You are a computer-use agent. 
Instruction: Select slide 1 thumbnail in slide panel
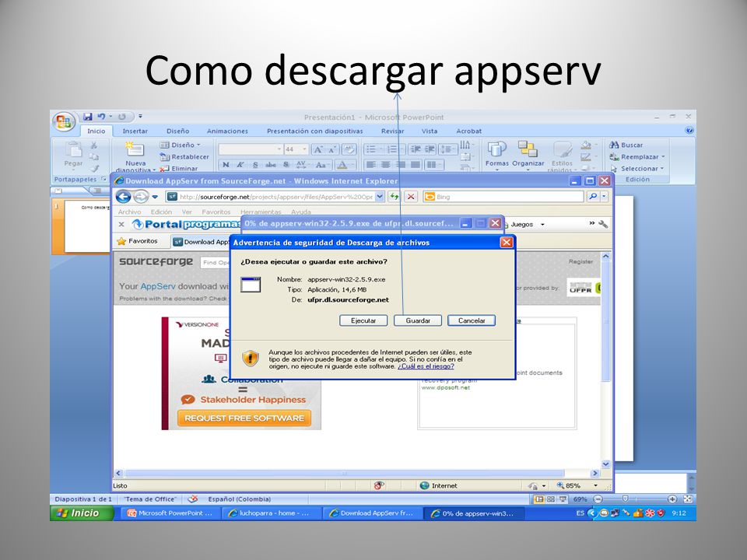point(87,226)
